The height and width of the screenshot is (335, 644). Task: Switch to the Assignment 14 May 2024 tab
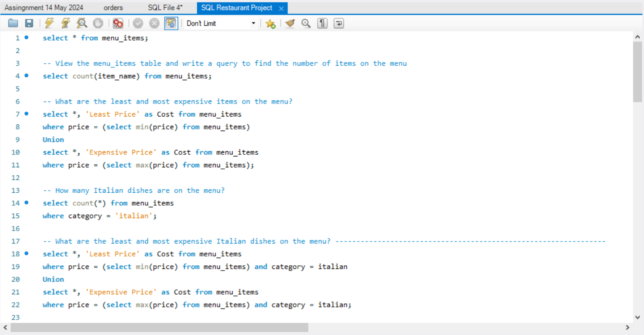coord(44,8)
